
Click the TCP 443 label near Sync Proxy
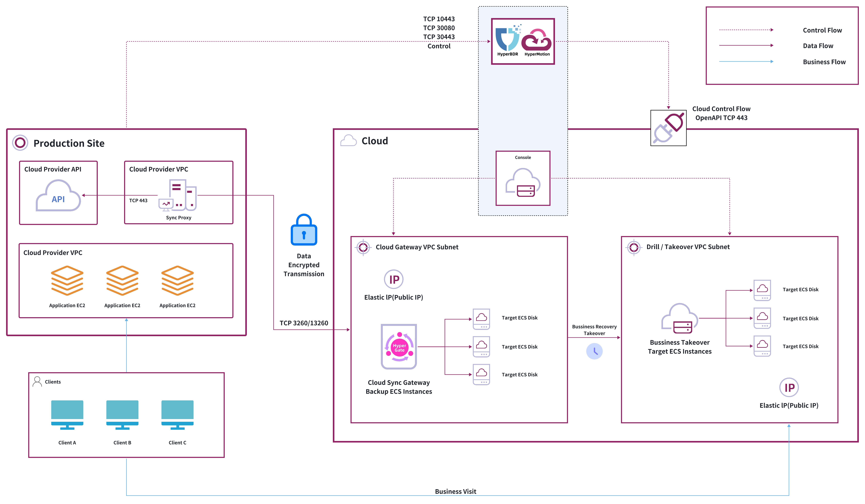(x=138, y=200)
